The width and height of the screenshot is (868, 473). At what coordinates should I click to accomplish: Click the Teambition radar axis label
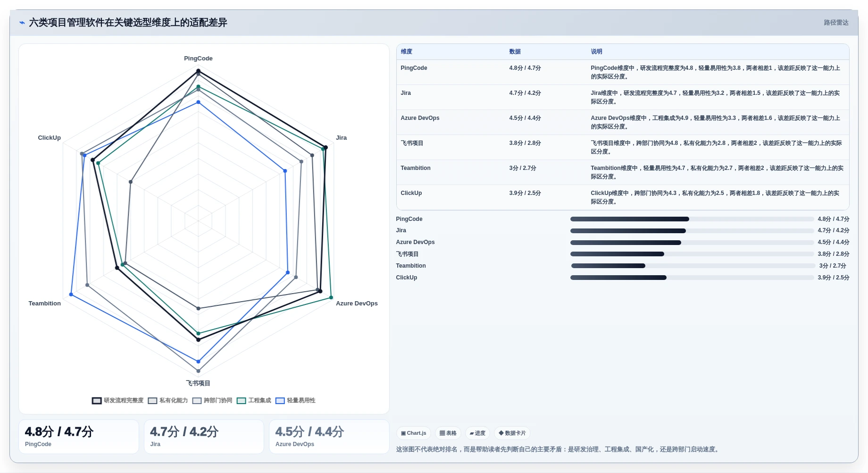[45, 304]
